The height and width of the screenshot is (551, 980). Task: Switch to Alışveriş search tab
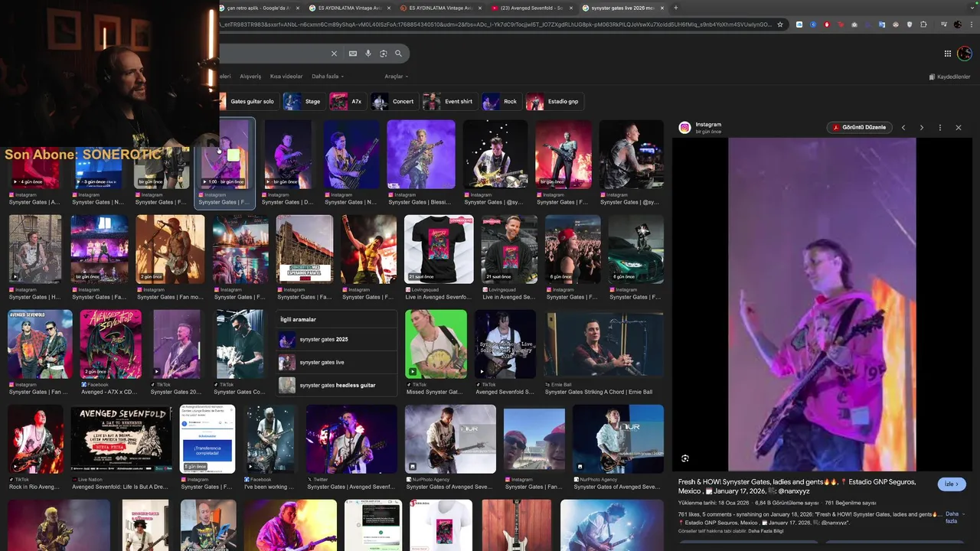click(250, 77)
